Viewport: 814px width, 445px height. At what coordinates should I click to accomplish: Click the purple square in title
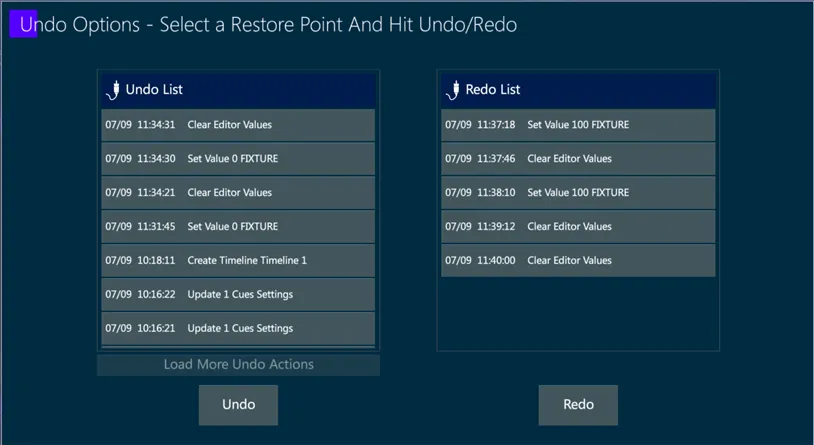23,24
